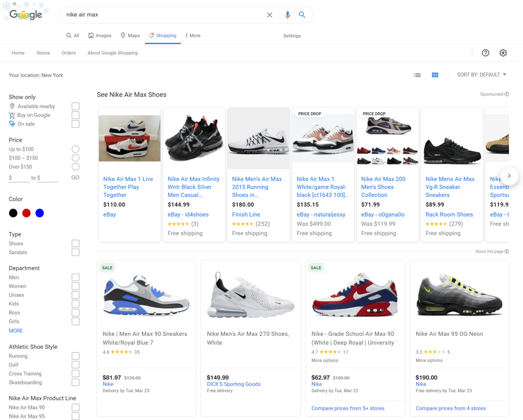
Task: Select the $100 – $150 price option
Action: point(76,158)
